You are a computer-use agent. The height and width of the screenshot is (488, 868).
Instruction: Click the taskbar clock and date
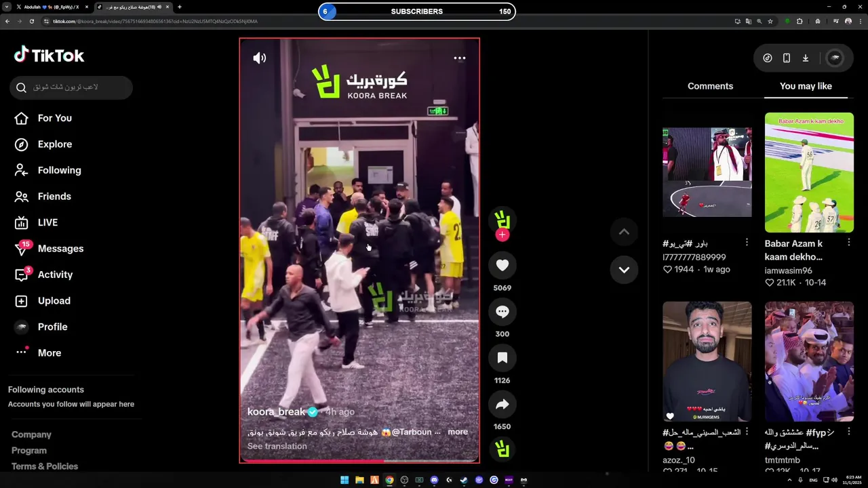852,480
